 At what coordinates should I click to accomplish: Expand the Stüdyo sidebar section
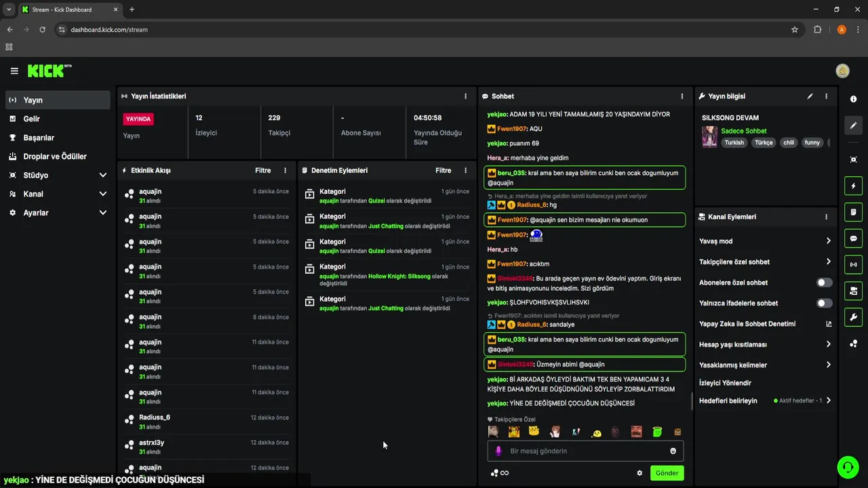tap(103, 175)
